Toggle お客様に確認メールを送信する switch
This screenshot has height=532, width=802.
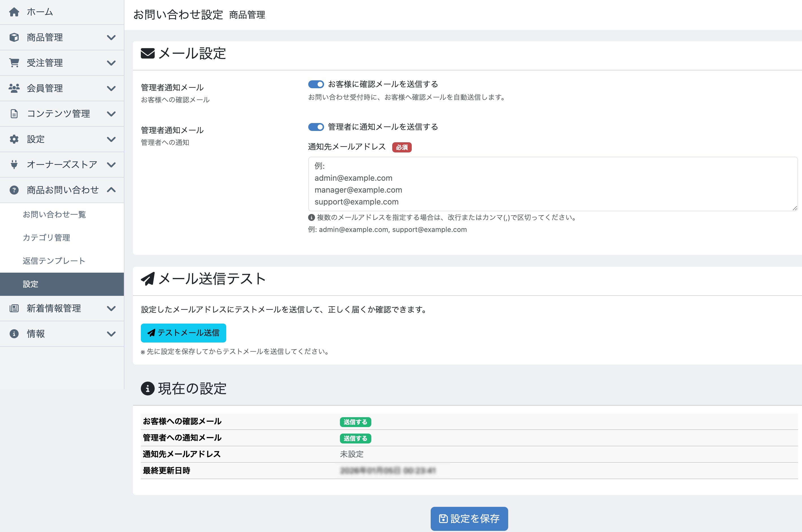point(316,84)
